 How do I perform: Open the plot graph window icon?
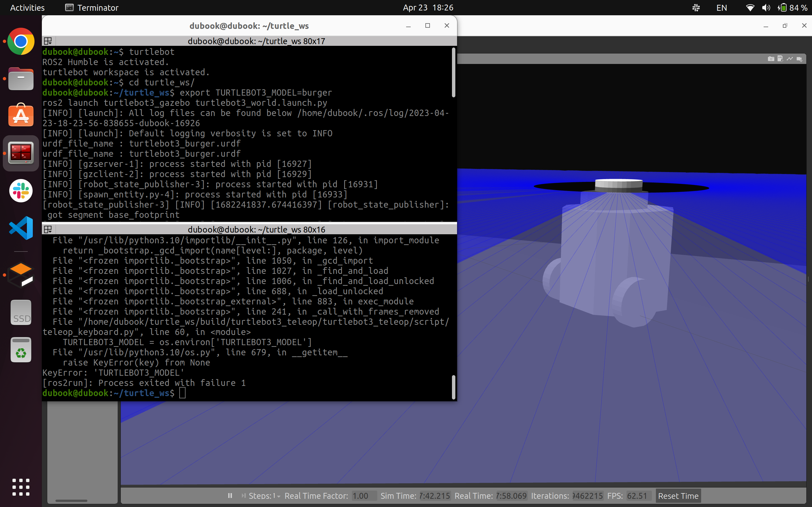790,59
